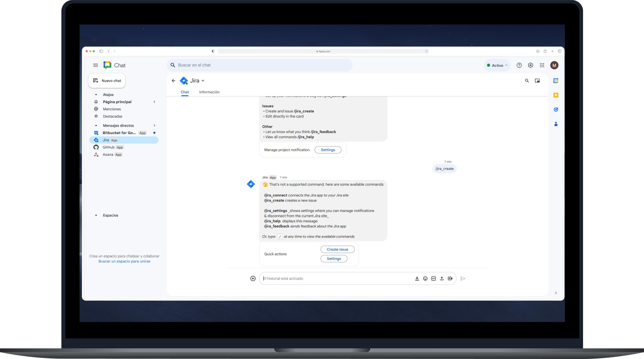Expand the Espacios section

click(x=96, y=216)
